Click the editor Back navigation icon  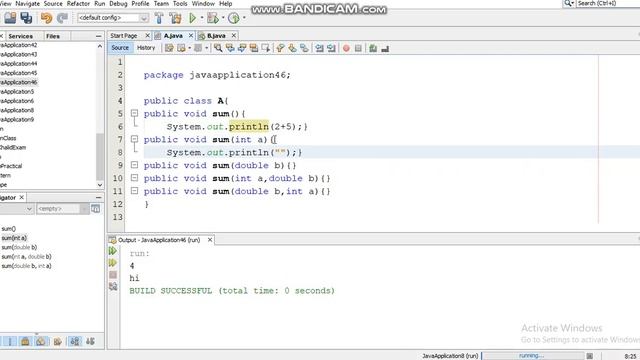(181, 48)
